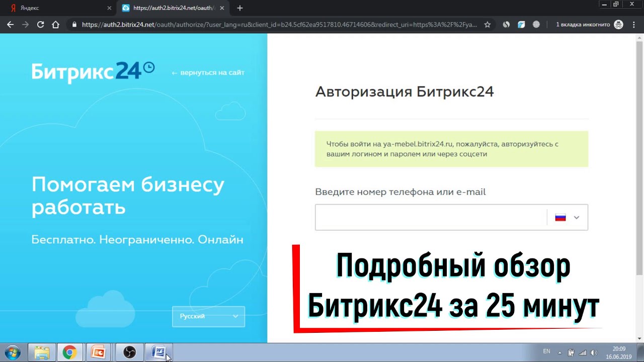Click the Авторизация Битрикс24 heading
The image size is (644, 362).
[405, 92]
